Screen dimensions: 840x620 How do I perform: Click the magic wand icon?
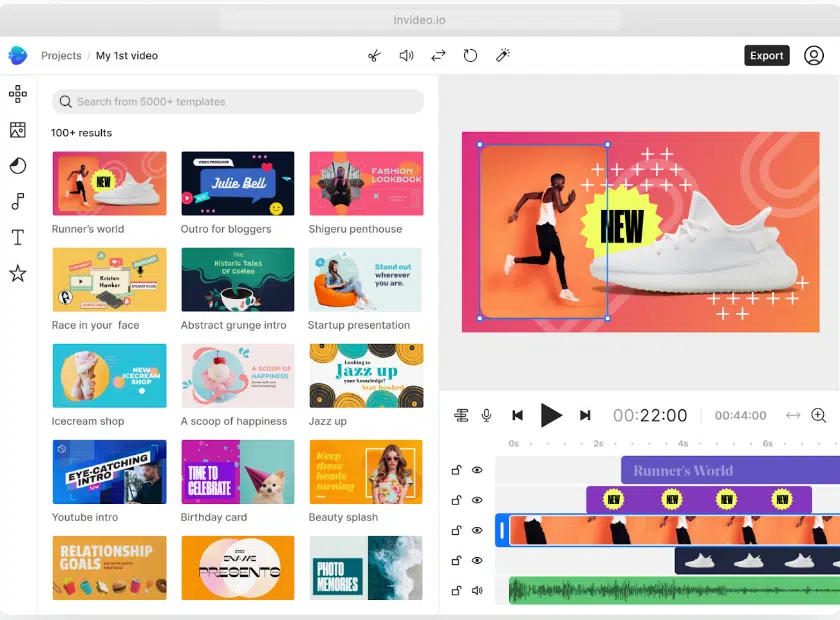point(503,56)
